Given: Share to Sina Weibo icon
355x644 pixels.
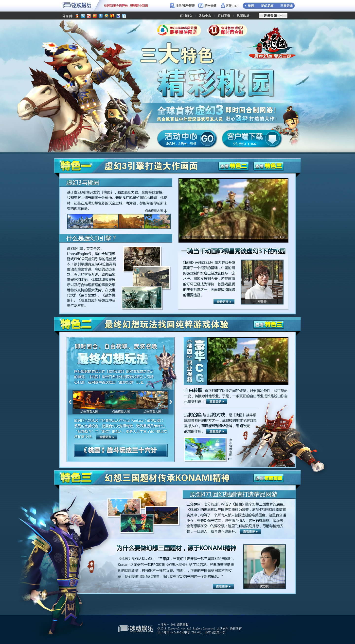Looking at the screenshot, I should tap(89, 16).
